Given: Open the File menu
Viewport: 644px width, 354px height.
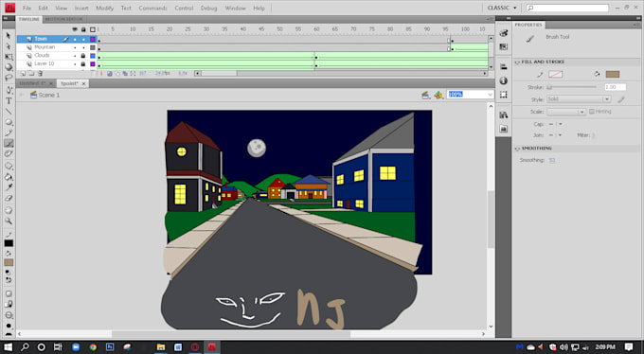Looking at the screenshot, I should point(27,8).
